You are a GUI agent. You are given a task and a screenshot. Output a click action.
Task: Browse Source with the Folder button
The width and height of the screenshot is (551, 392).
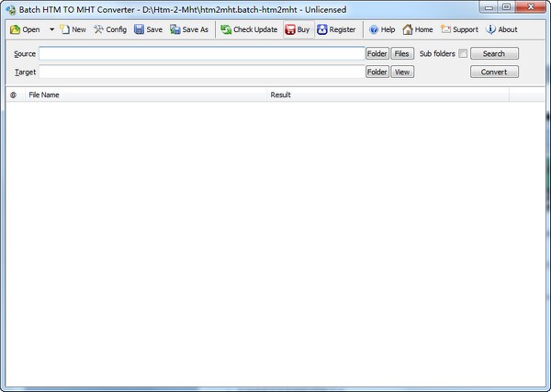coord(377,53)
